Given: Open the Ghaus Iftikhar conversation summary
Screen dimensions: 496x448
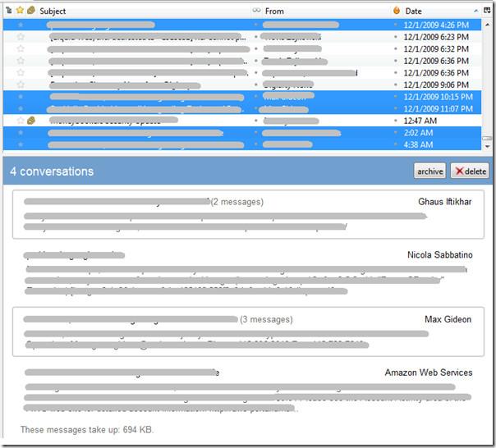Looking at the screenshot, I should (248, 214).
